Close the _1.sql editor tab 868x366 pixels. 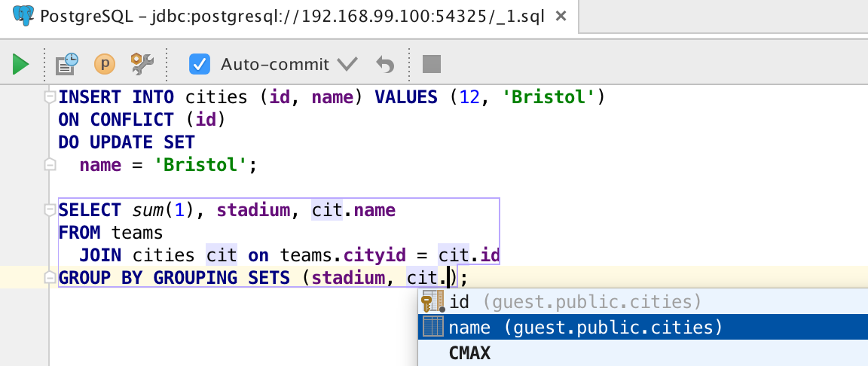(561, 17)
